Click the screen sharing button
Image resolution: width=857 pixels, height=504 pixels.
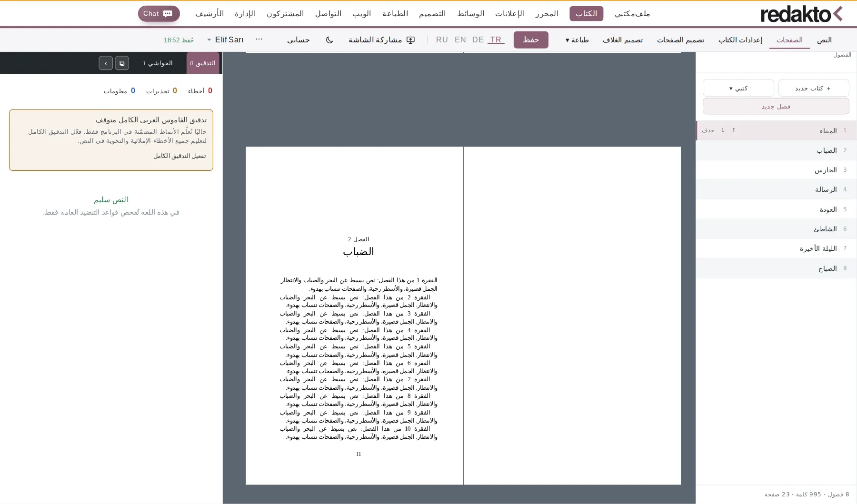click(381, 40)
